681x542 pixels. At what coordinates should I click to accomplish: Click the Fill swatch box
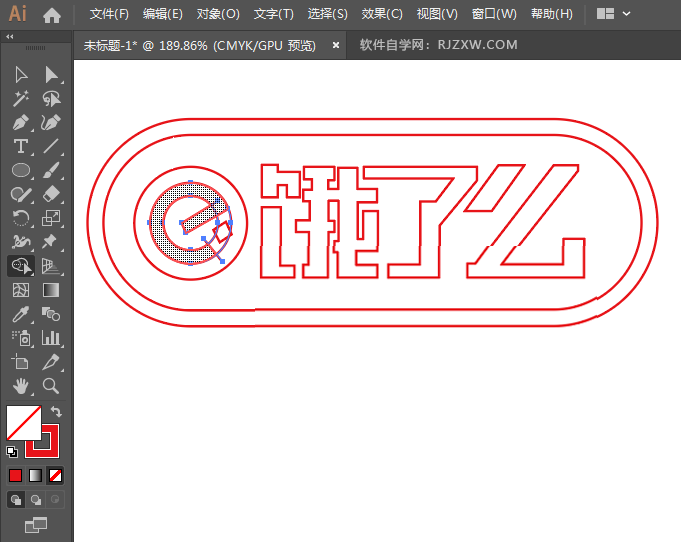click(24, 423)
